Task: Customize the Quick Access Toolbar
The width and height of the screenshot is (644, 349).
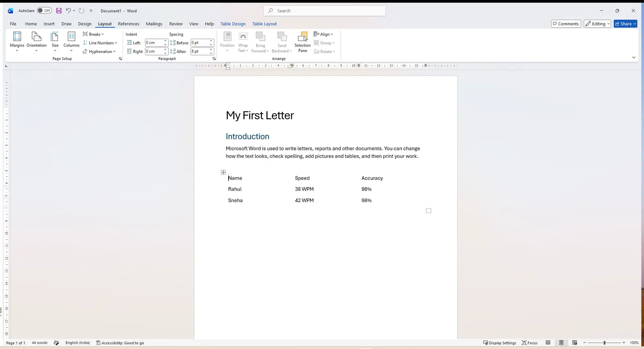Action: [x=91, y=11]
